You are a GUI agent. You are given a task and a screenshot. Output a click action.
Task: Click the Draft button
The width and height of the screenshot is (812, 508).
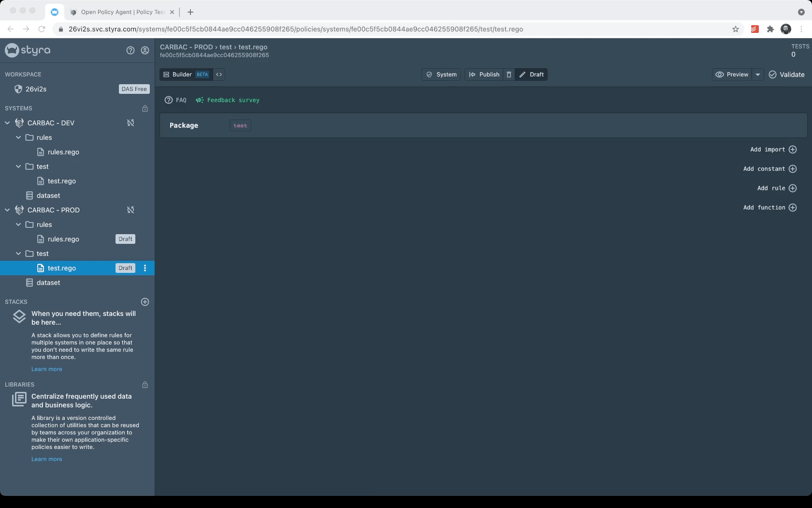click(x=531, y=75)
